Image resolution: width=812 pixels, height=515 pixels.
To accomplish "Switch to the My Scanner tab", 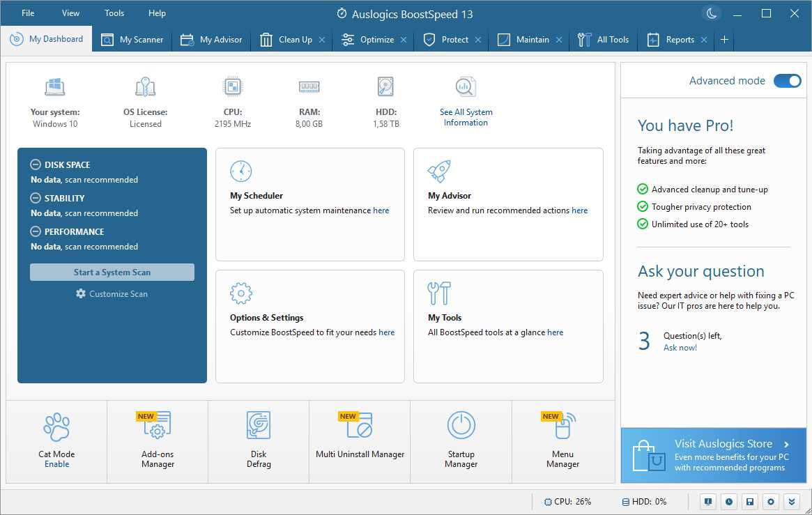I will pos(132,39).
